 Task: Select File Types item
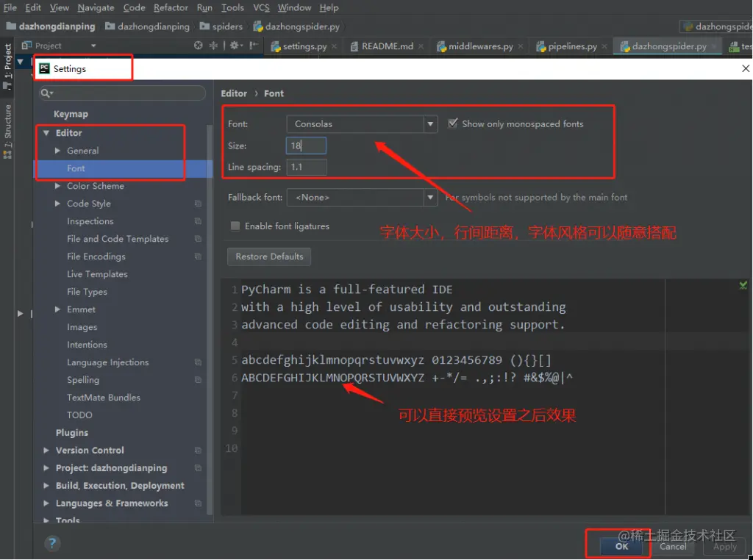click(87, 292)
